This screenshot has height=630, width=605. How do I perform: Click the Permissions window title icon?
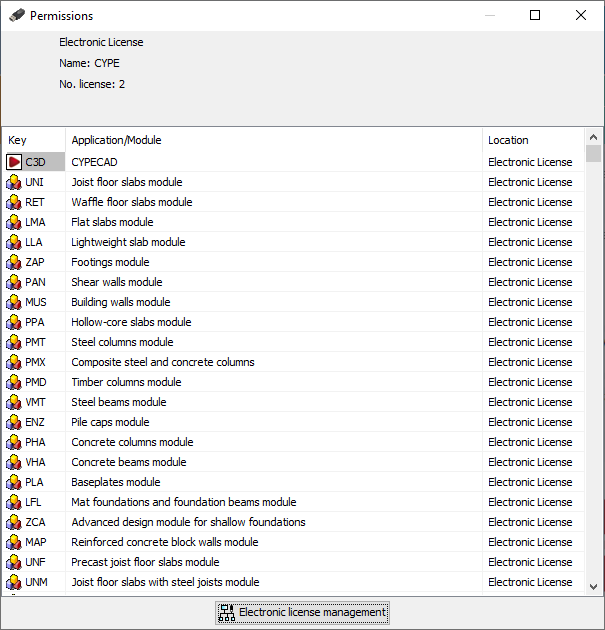coord(16,15)
